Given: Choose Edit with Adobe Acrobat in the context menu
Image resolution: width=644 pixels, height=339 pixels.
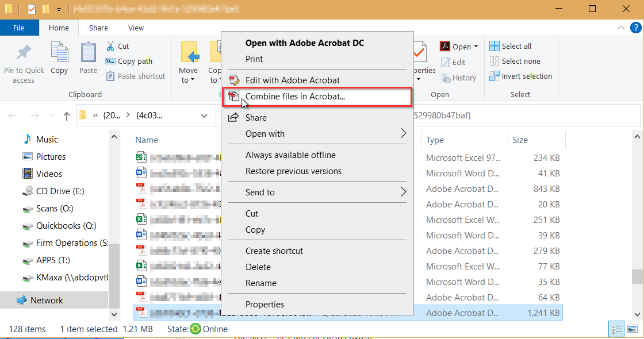Looking at the screenshot, I should point(317,80).
